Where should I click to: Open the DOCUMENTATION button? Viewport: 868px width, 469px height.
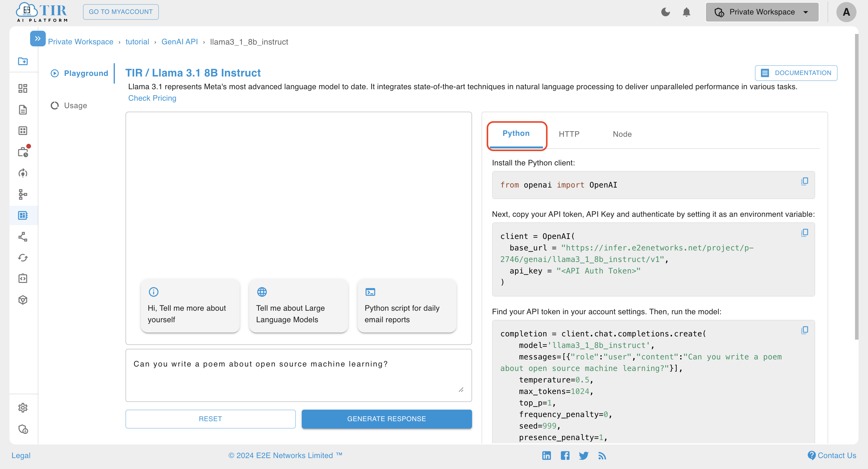[x=796, y=73]
